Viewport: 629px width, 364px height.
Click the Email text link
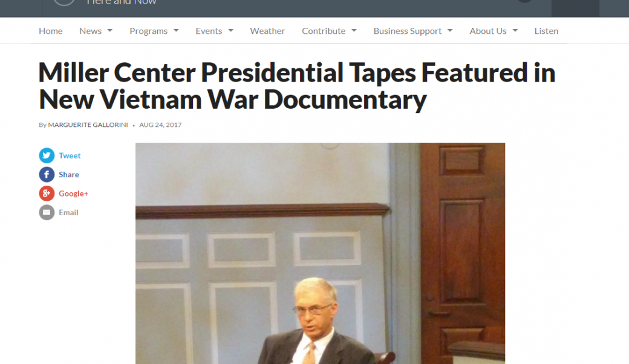(68, 212)
